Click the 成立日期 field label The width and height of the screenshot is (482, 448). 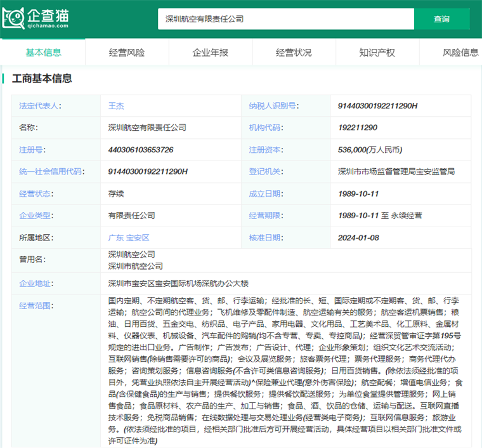click(x=266, y=194)
